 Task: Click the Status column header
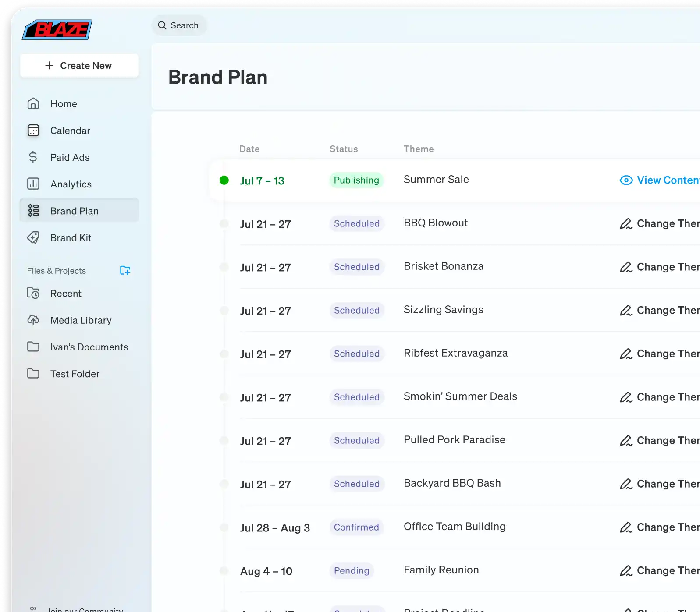click(344, 149)
